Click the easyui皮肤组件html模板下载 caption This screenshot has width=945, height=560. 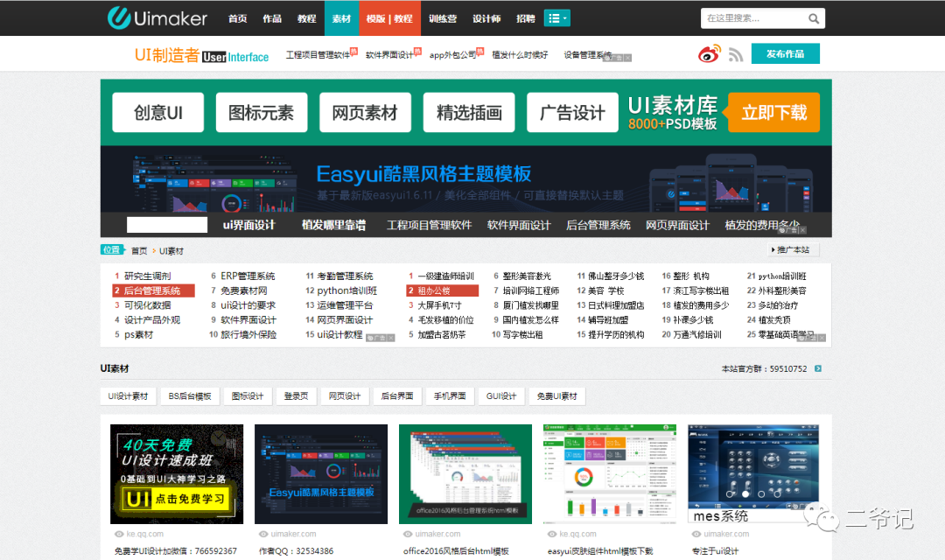tap(600, 551)
